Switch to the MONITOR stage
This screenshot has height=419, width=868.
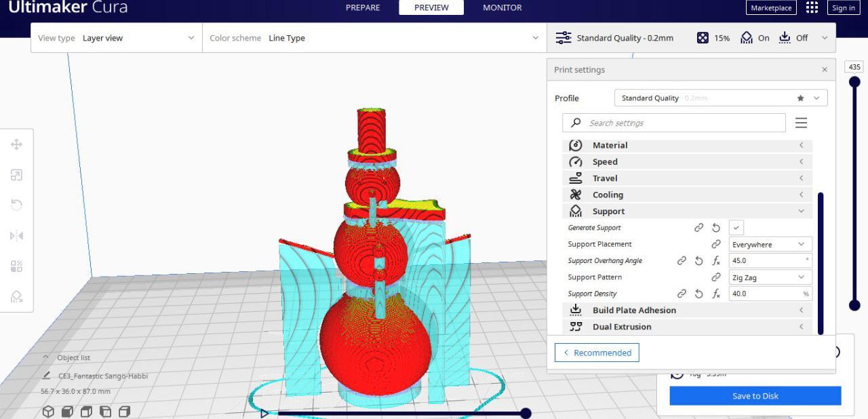point(502,7)
